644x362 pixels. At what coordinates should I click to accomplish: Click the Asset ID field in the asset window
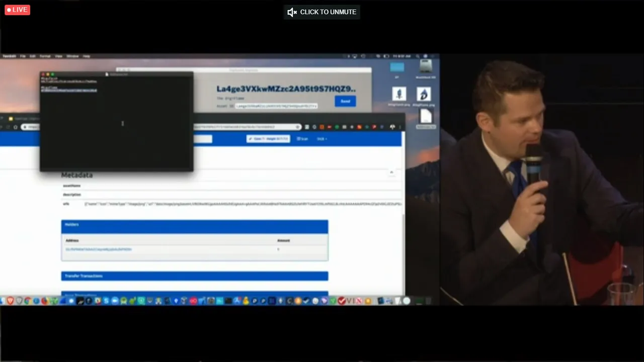coord(276,106)
